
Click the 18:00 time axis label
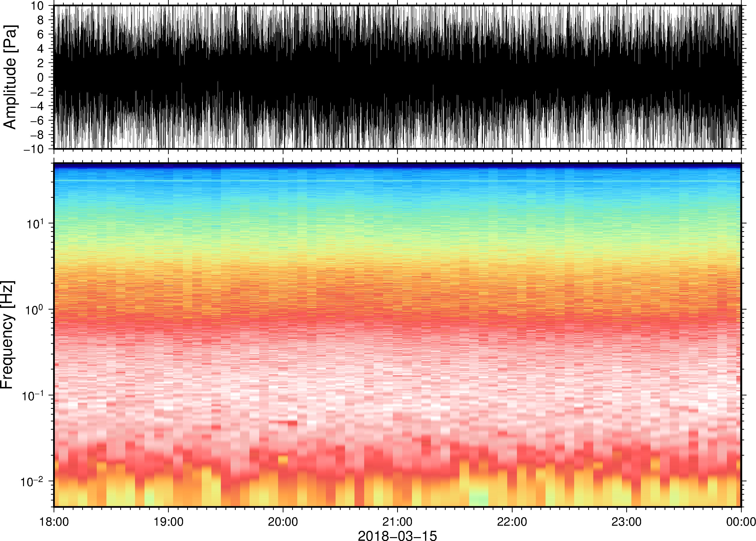[x=54, y=522]
